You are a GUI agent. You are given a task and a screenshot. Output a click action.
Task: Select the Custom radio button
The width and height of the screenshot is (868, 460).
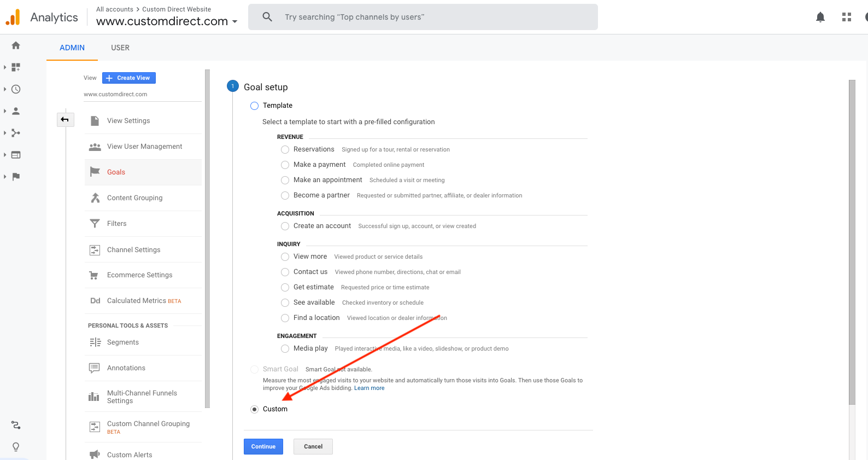[254, 409]
